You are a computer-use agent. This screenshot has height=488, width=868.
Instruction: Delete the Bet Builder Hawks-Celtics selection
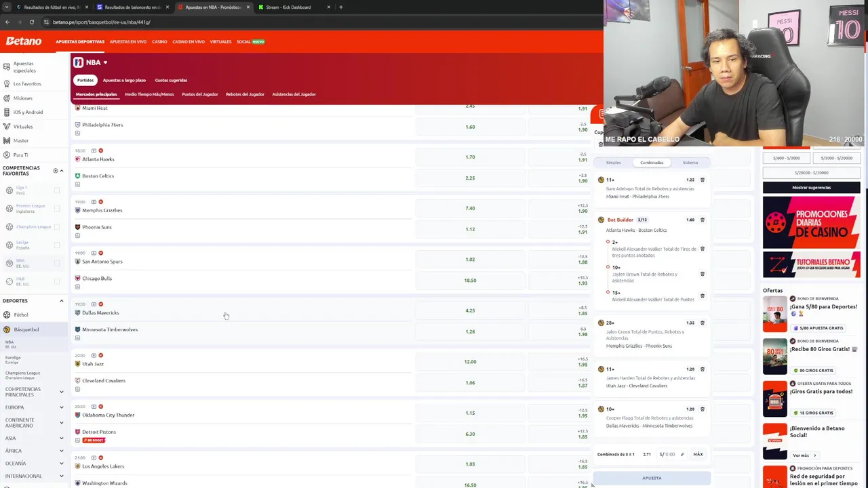[703, 220]
